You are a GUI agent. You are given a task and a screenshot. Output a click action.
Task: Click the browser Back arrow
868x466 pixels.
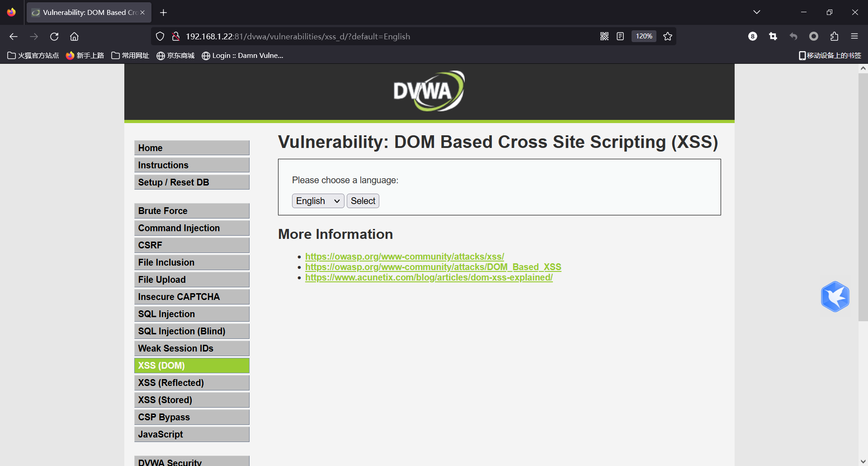pyautogui.click(x=14, y=37)
